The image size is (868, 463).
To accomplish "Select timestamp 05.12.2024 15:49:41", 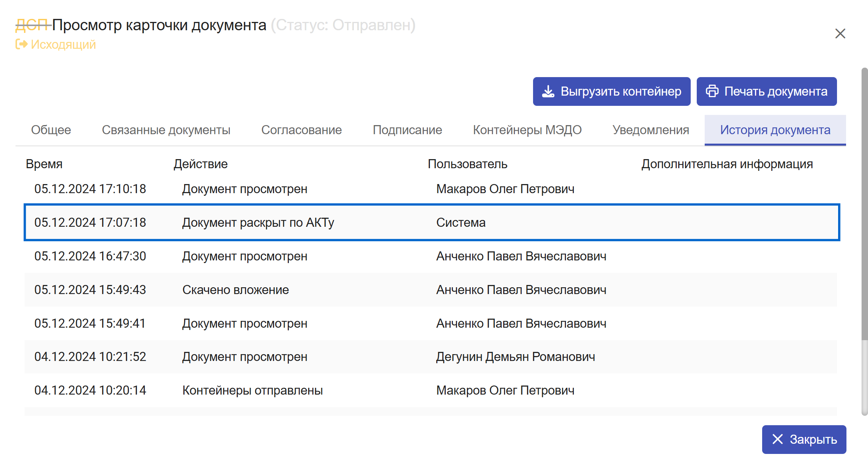I will [90, 324].
